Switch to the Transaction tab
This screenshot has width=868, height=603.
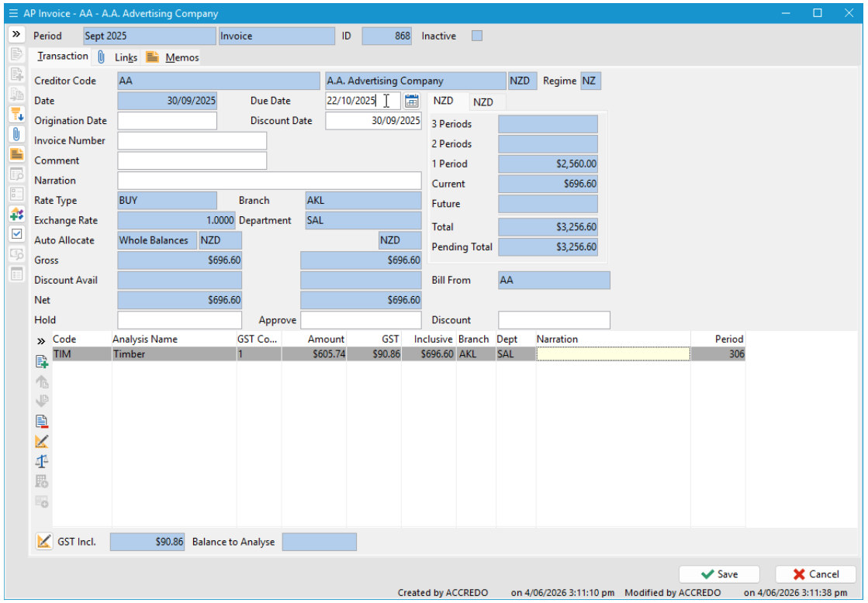point(63,57)
